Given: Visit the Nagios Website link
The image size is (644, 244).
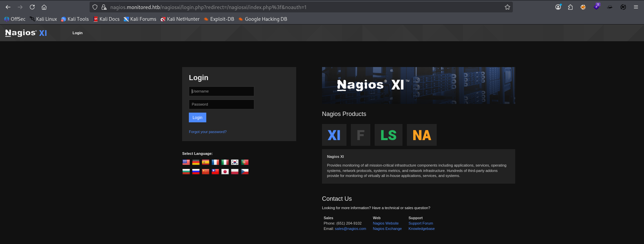Looking at the screenshot, I should (386, 223).
